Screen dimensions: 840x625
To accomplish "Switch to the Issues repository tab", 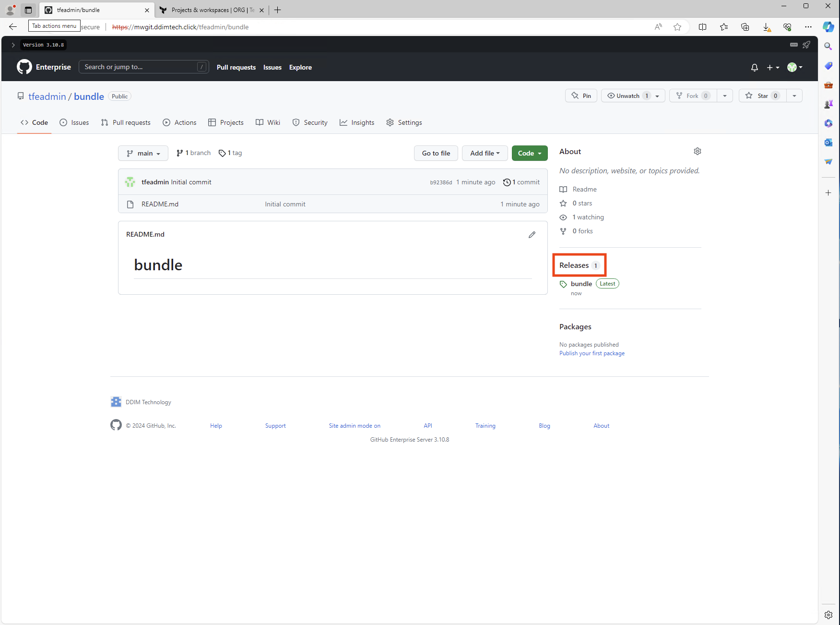I will pyautogui.click(x=74, y=122).
